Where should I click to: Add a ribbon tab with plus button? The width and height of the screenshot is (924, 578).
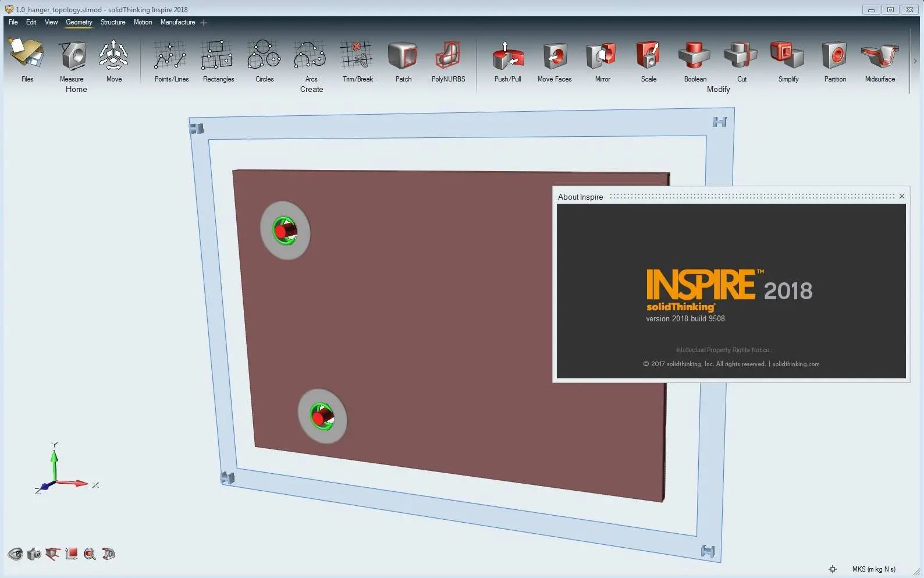point(204,23)
